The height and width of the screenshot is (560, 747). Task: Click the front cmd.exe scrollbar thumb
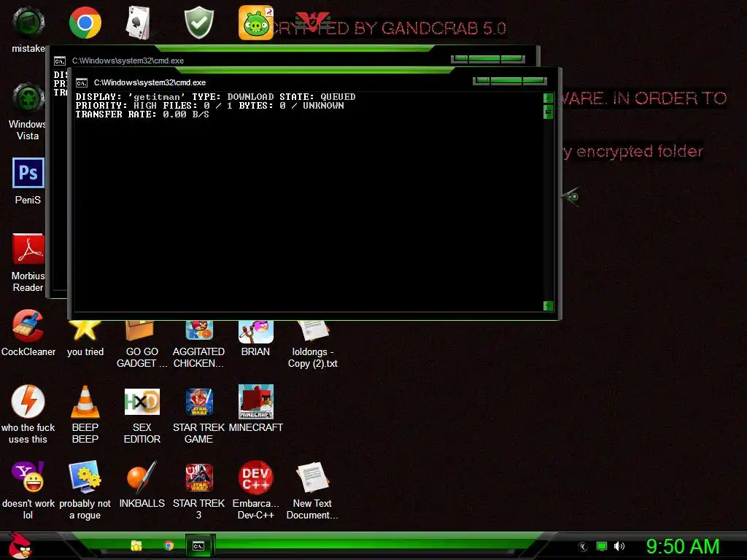coord(548,112)
